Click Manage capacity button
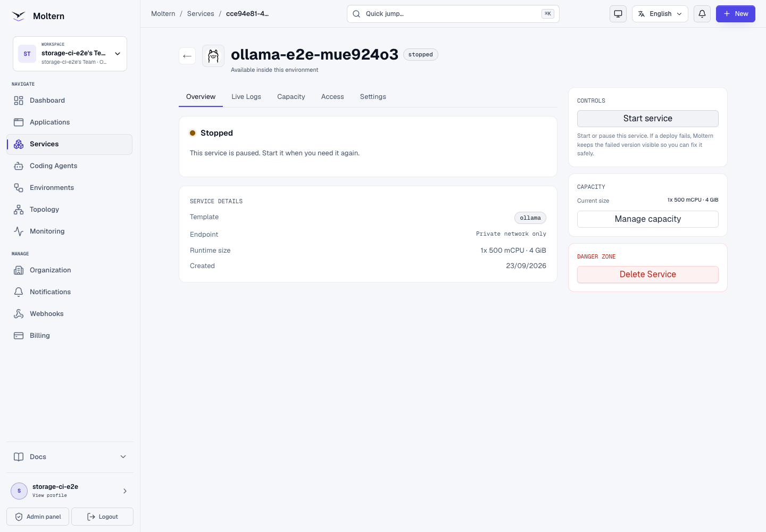The image size is (766, 532). click(x=648, y=219)
